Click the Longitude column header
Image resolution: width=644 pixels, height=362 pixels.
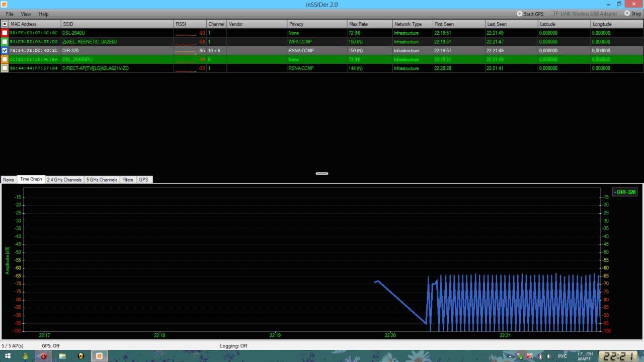pyautogui.click(x=617, y=24)
